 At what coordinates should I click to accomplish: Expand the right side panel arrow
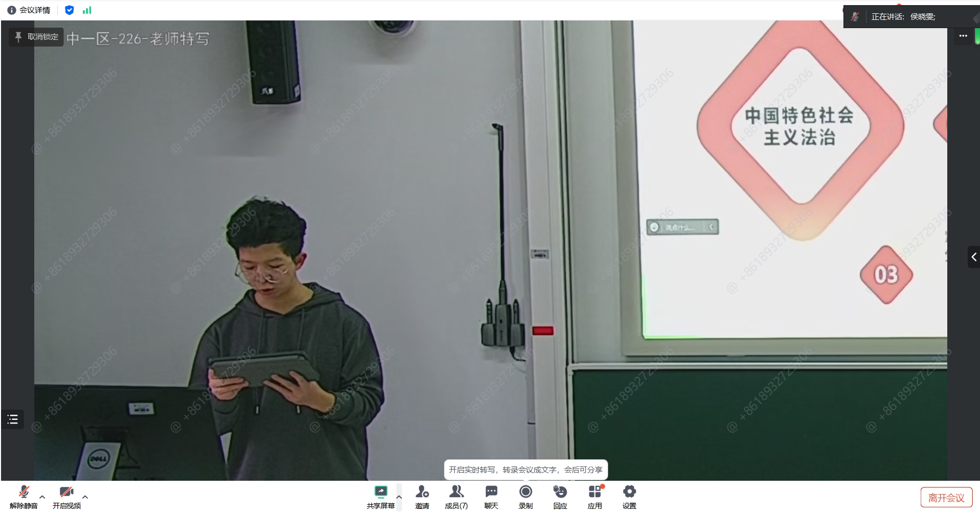tap(973, 257)
